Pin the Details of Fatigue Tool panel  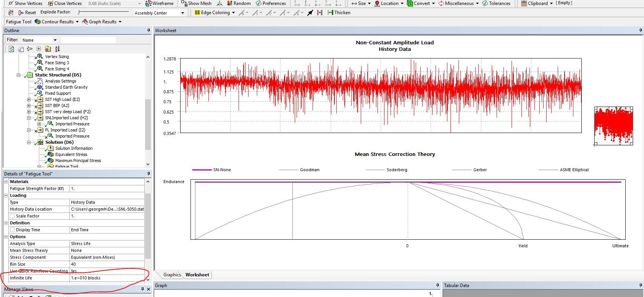[148, 174]
